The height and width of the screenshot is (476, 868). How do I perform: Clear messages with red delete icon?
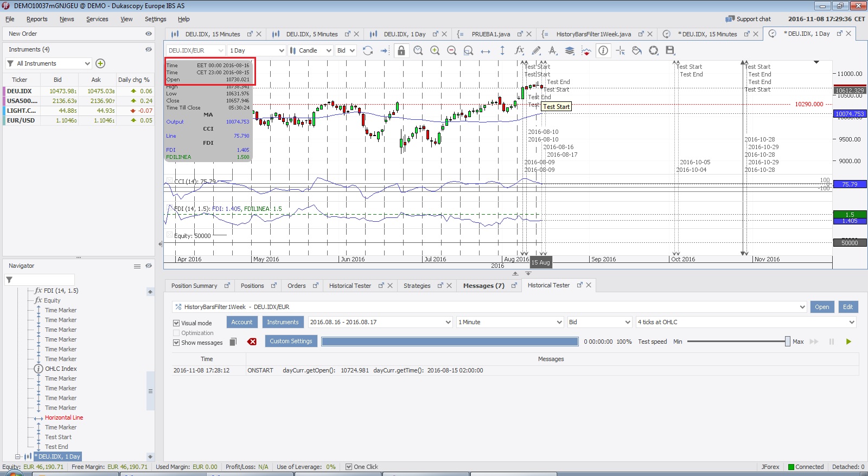click(x=252, y=342)
